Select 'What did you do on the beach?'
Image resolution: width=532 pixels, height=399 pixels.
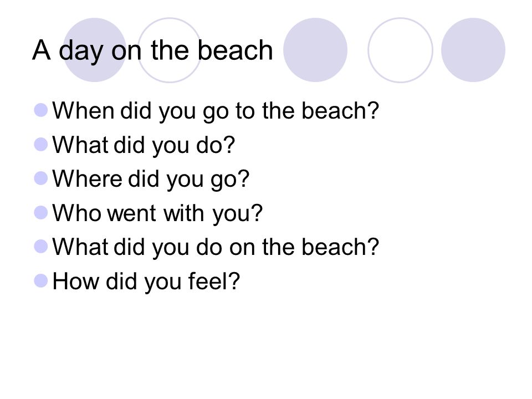[216, 247]
